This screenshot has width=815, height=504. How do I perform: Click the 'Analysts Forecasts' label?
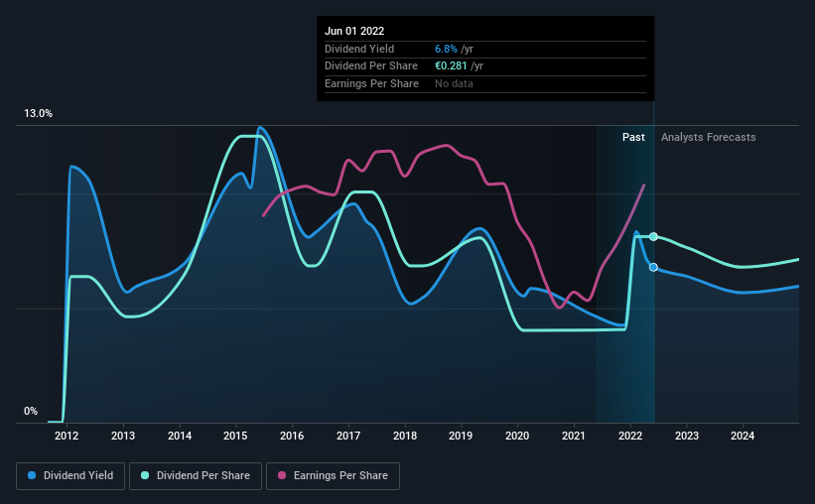click(709, 137)
